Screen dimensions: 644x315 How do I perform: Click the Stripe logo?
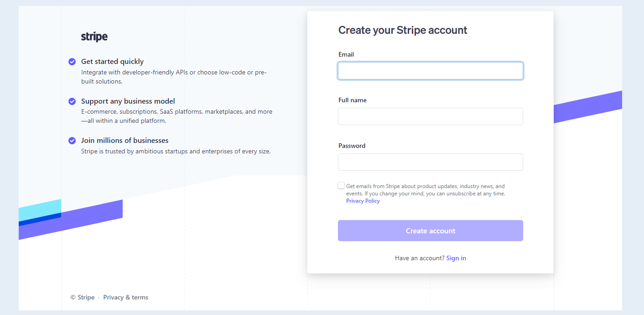94,37
